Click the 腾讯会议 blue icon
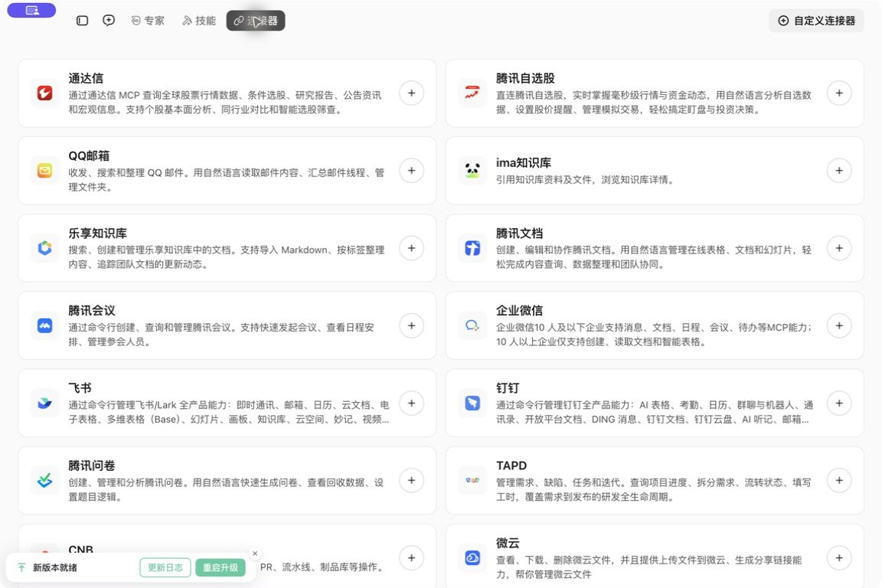Viewport: 882px width, 588px height. 45,326
